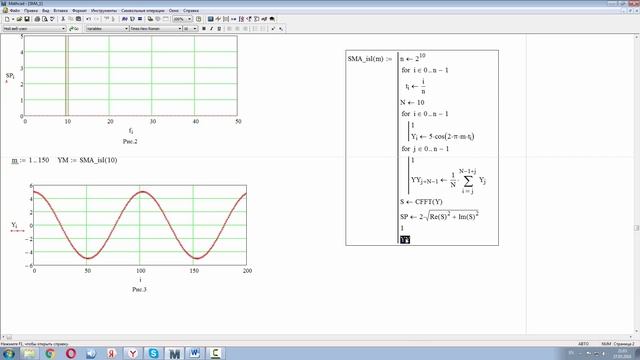Open the arrow beside the New icon
Screen dimensions: 640x360
click(13, 19)
